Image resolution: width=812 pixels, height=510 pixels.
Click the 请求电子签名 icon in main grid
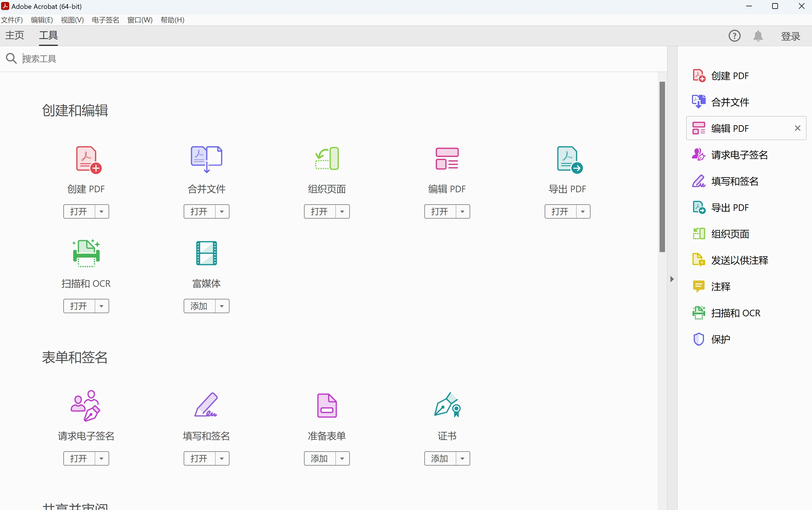(86, 405)
